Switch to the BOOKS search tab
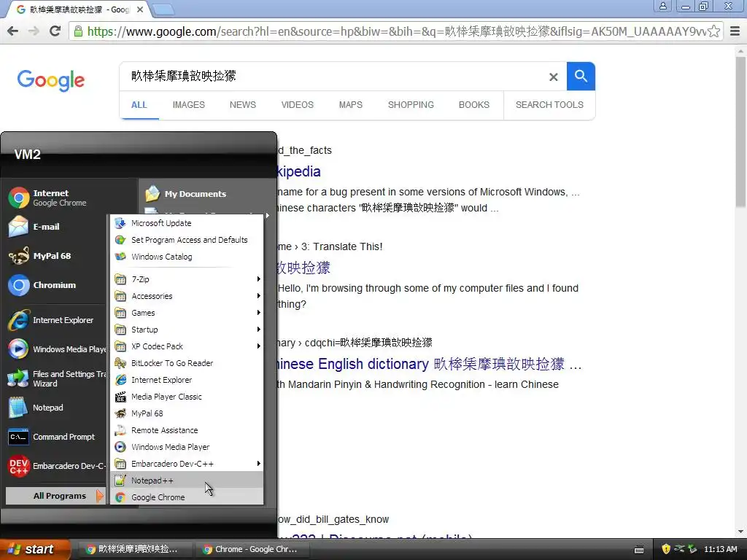Viewport: 747px width, 560px height. 474,105
